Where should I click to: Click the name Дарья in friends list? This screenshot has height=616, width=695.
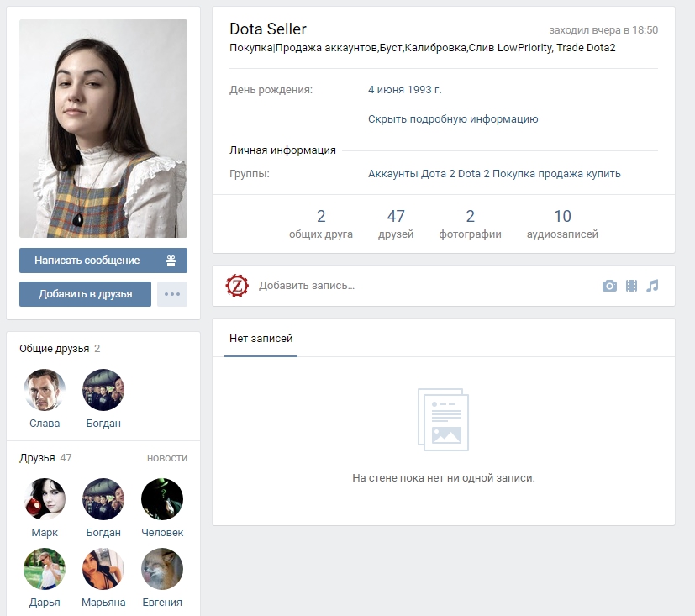click(45, 603)
